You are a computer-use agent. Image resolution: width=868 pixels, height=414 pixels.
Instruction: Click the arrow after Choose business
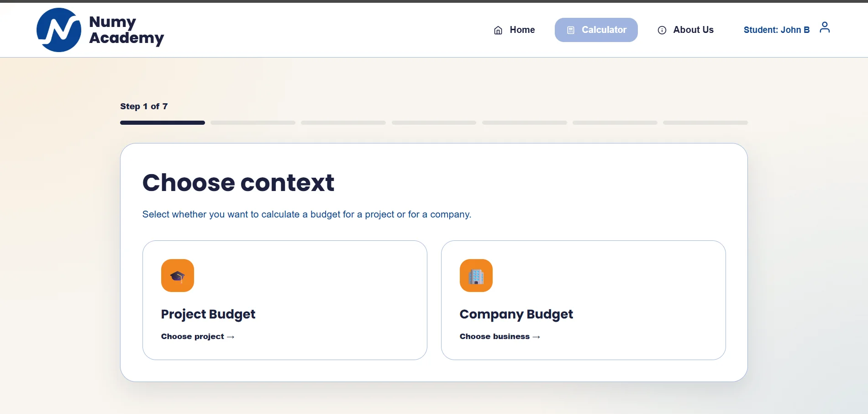[536, 337]
